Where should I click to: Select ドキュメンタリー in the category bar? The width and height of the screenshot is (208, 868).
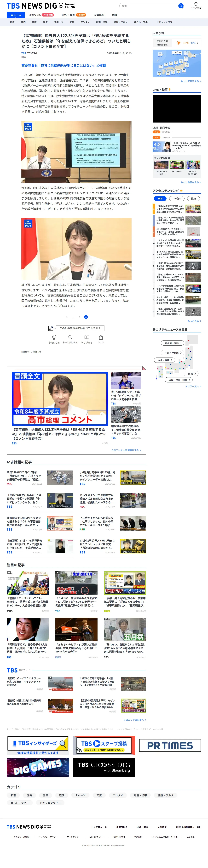tap(165, 22)
